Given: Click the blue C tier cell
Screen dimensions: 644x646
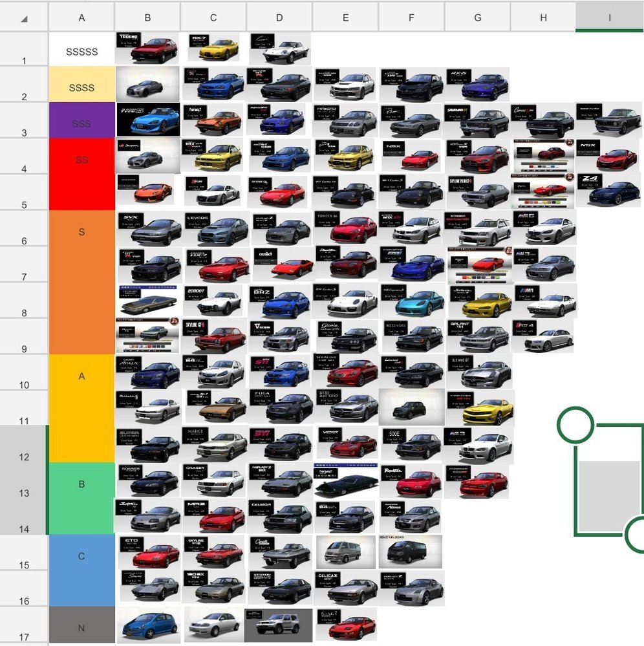Looking at the screenshot, I should click(x=81, y=570).
